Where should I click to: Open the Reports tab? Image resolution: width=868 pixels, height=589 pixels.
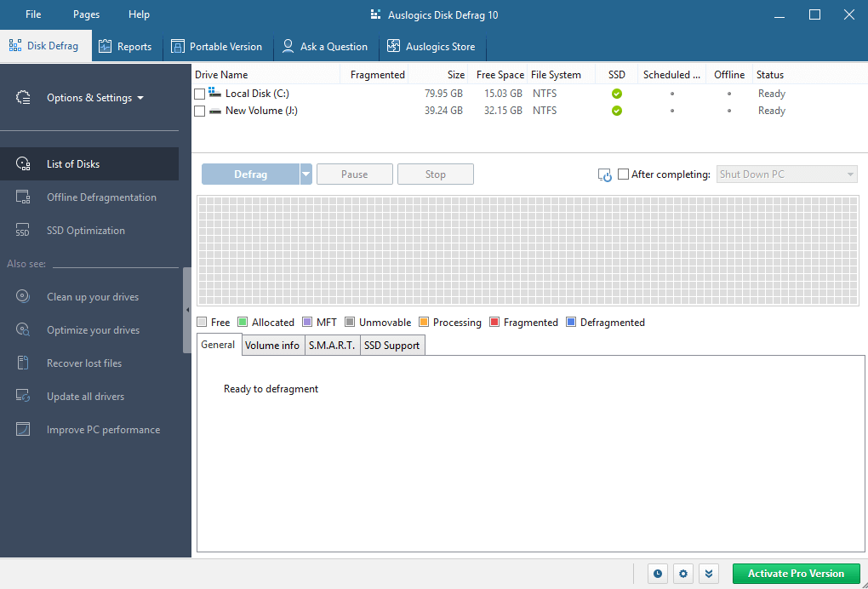126,47
